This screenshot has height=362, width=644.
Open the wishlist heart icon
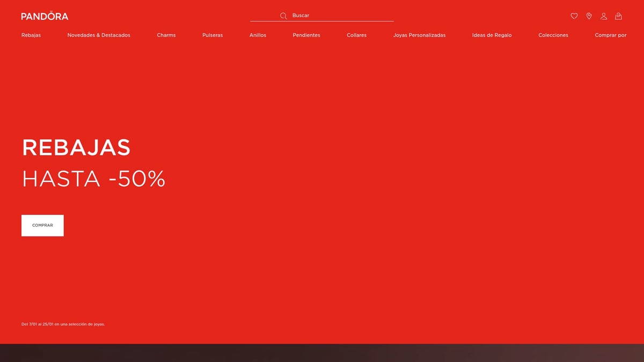point(574,16)
